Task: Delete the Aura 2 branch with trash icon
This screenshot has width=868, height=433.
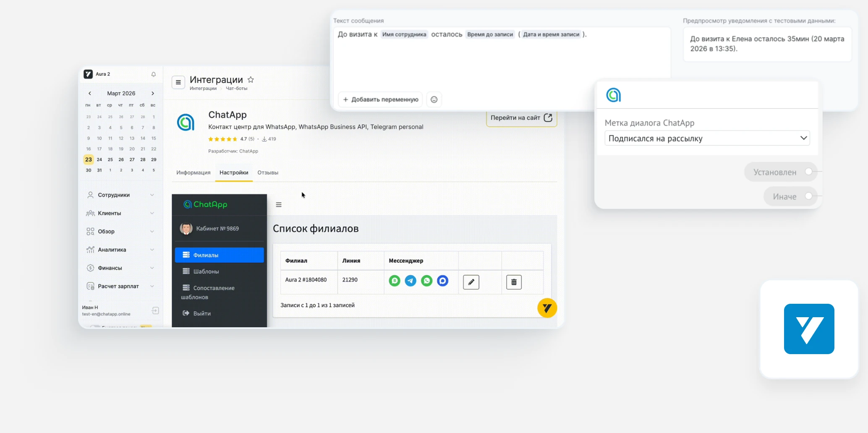Action: (x=514, y=282)
